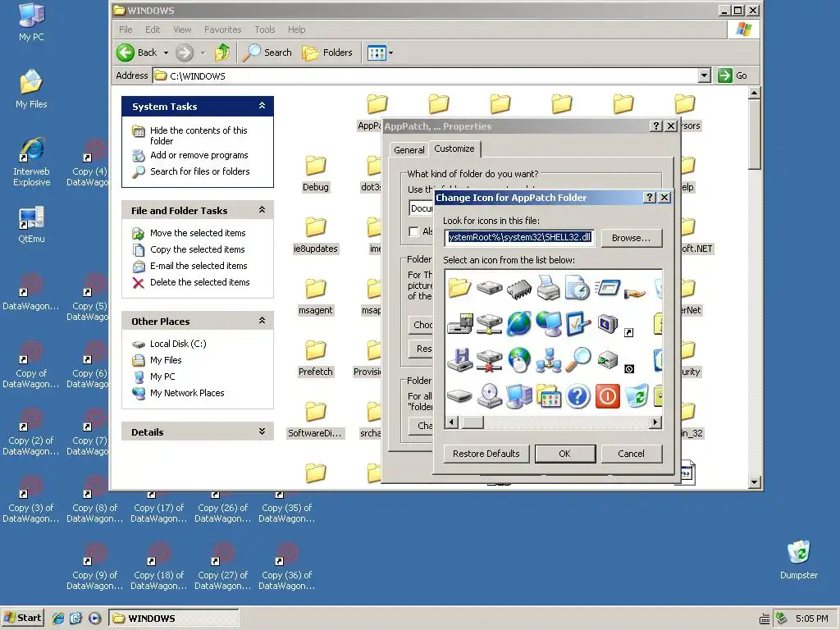Click the icon list horizontal scrollbar thumb
Screen dimensions: 840x630
(x=473, y=422)
